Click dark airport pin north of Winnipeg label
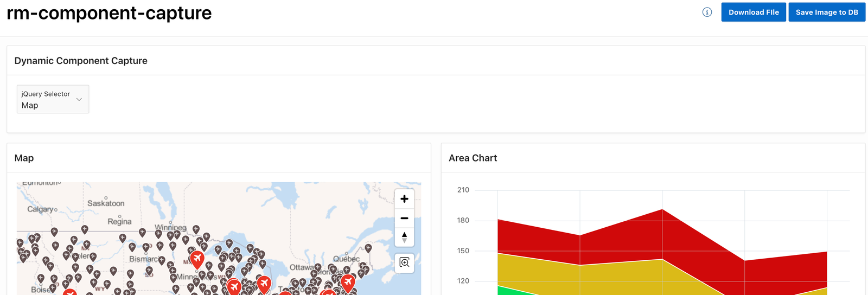Image resolution: width=868 pixels, height=295 pixels. (x=196, y=229)
